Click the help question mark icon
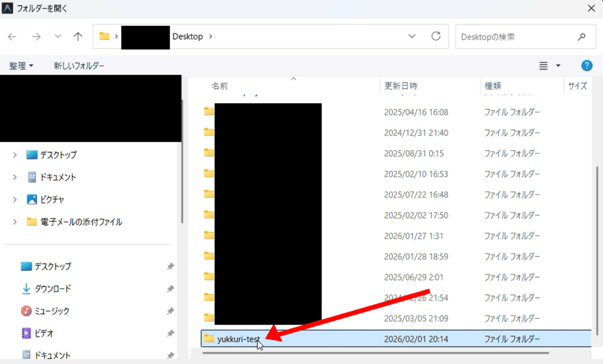Viewport: 603px width, 364px height. pos(587,66)
